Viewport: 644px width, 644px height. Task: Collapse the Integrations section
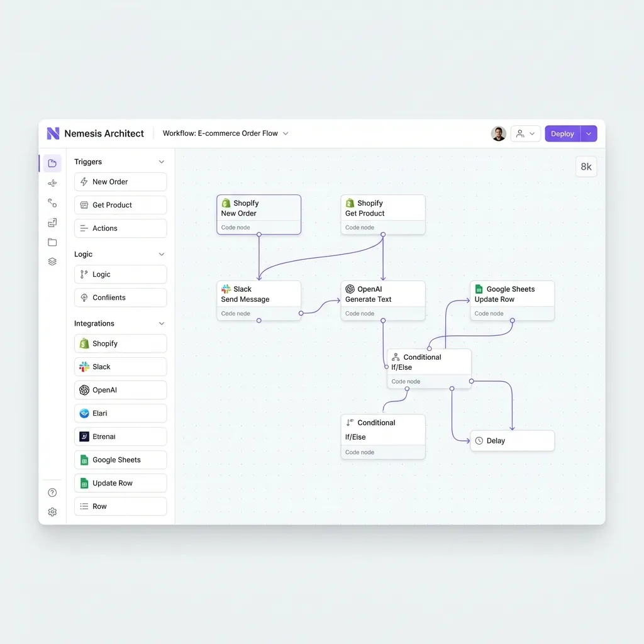(x=162, y=323)
